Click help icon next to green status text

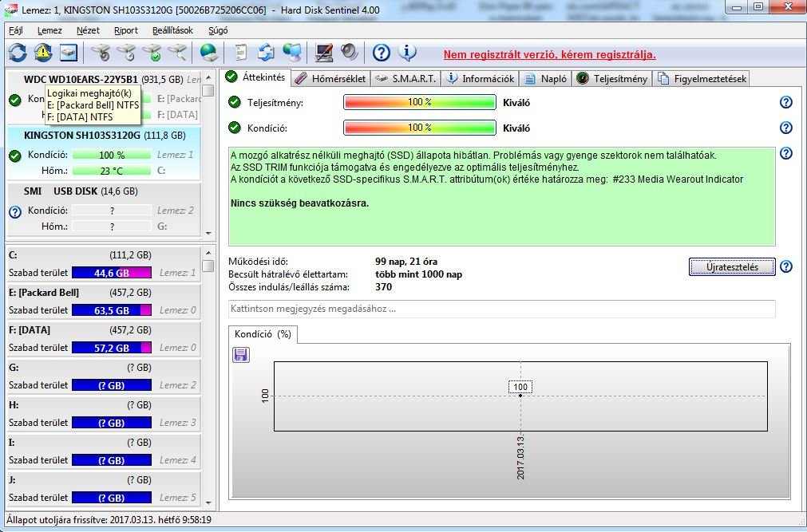(786, 153)
